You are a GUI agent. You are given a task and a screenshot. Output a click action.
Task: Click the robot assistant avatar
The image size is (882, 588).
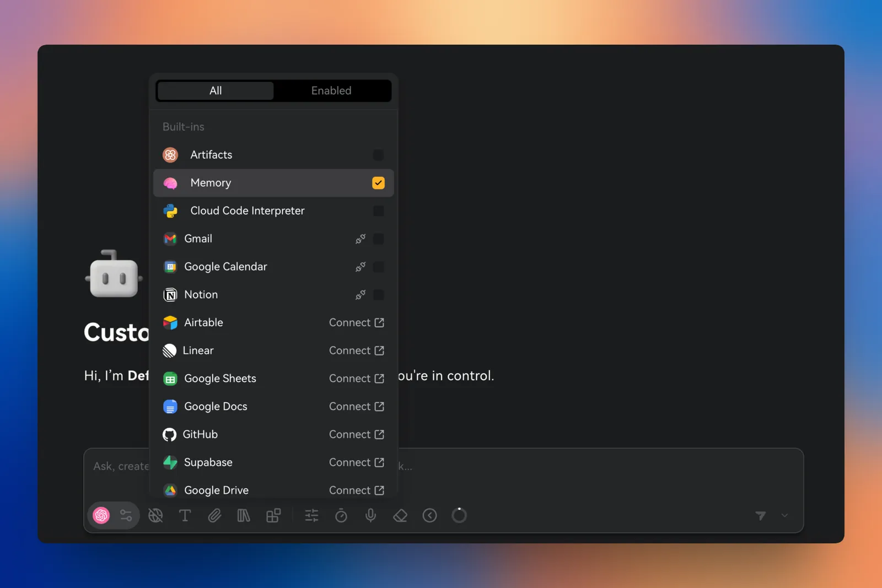[x=114, y=274]
